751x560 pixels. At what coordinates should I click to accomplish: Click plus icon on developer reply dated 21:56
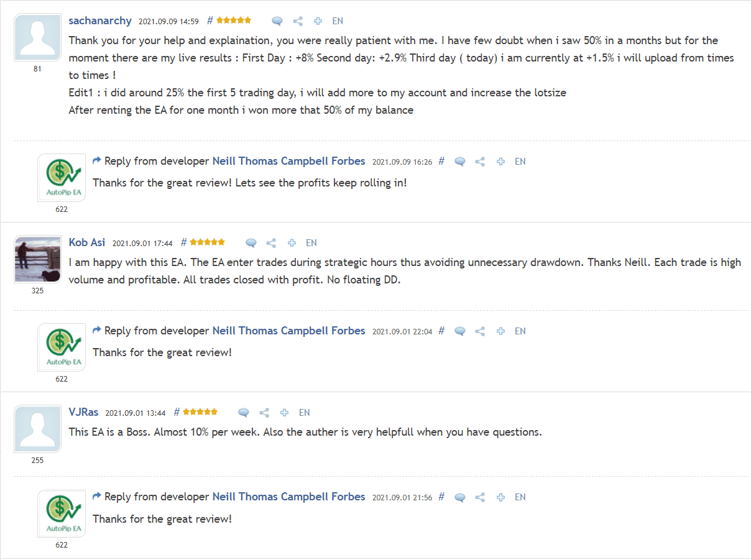(500, 497)
